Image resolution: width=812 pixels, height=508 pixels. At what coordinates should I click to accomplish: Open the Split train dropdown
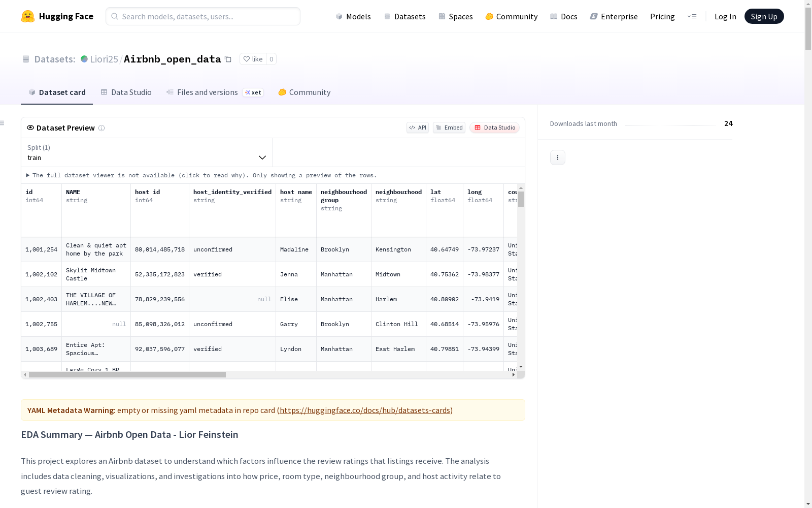coord(147,152)
